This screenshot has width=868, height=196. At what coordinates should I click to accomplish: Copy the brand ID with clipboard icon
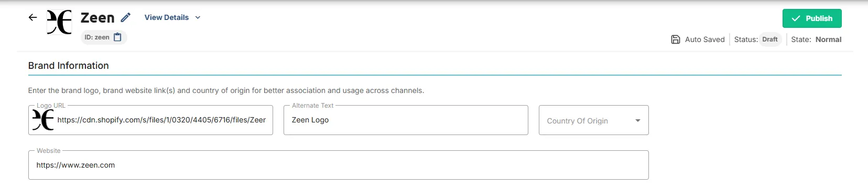click(118, 37)
